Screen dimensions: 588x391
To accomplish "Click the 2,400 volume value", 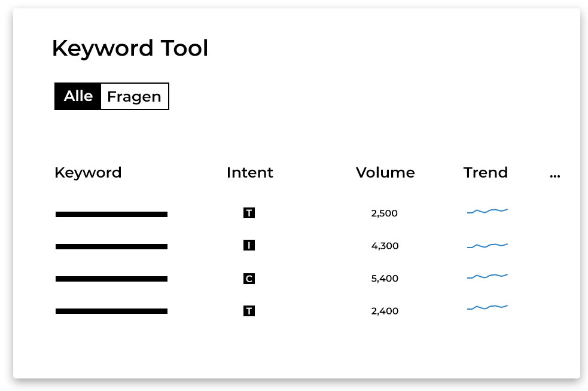I will coord(385,311).
